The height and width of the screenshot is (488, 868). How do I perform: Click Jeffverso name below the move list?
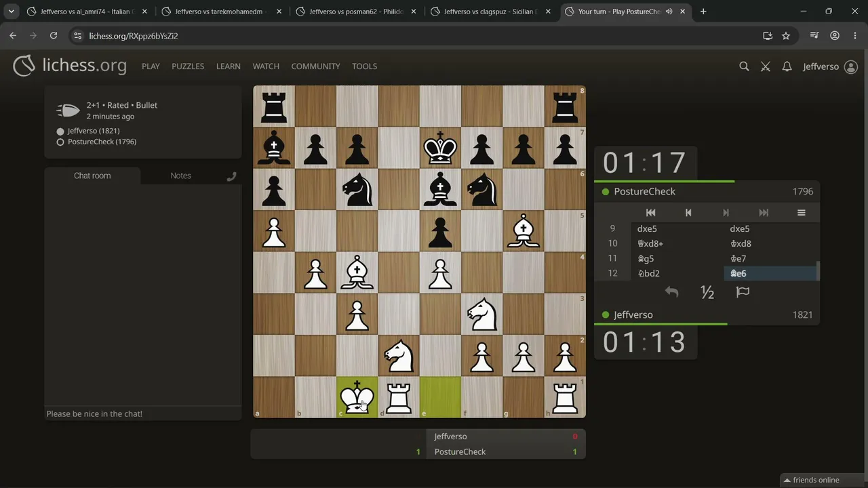[633, 315]
